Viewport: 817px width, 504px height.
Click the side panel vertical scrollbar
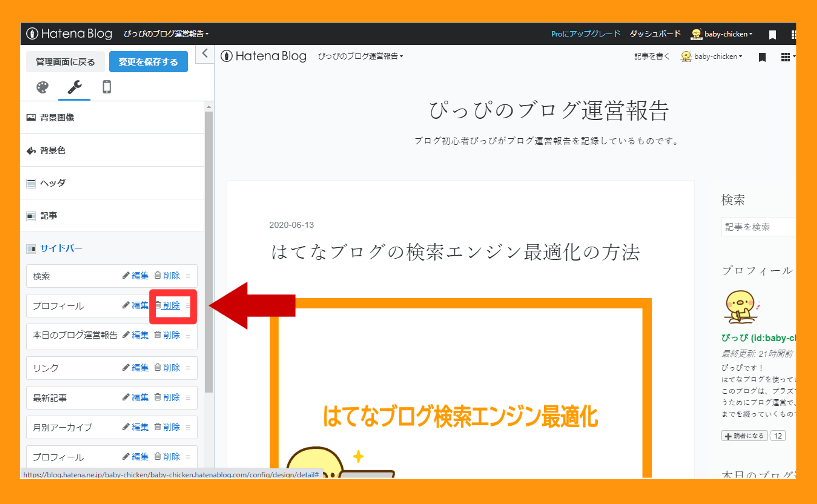(209, 252)
